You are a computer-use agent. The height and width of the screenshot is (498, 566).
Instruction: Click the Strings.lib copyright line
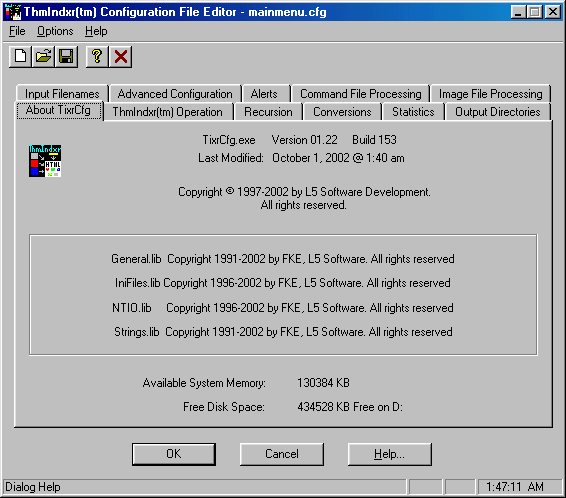click(283, 332)
